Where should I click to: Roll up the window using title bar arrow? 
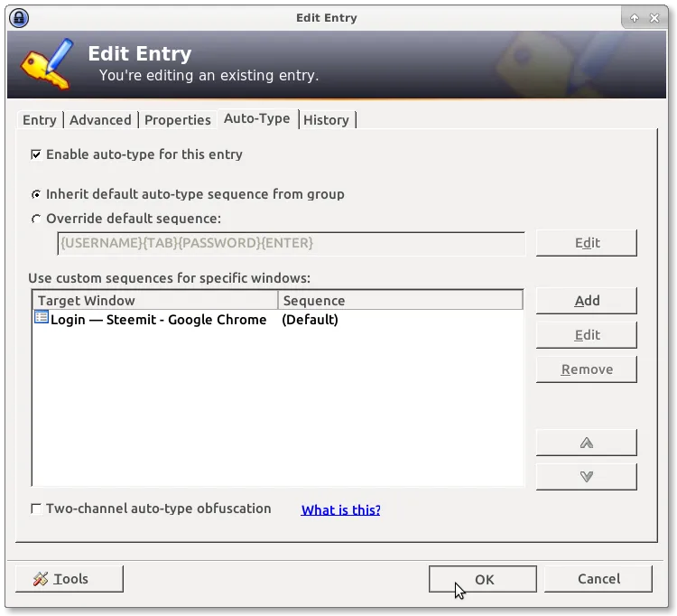coord(635,18)
